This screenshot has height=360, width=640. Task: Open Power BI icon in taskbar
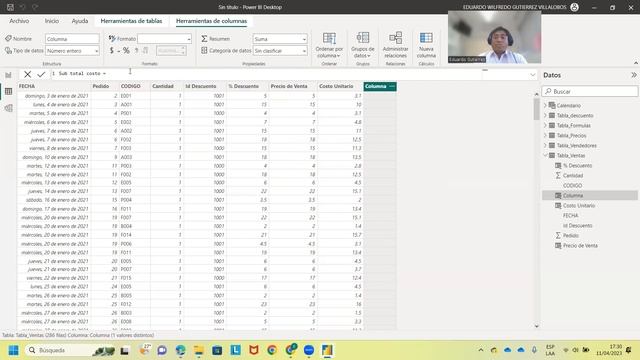pyautogui.click(x=327, y=350)
